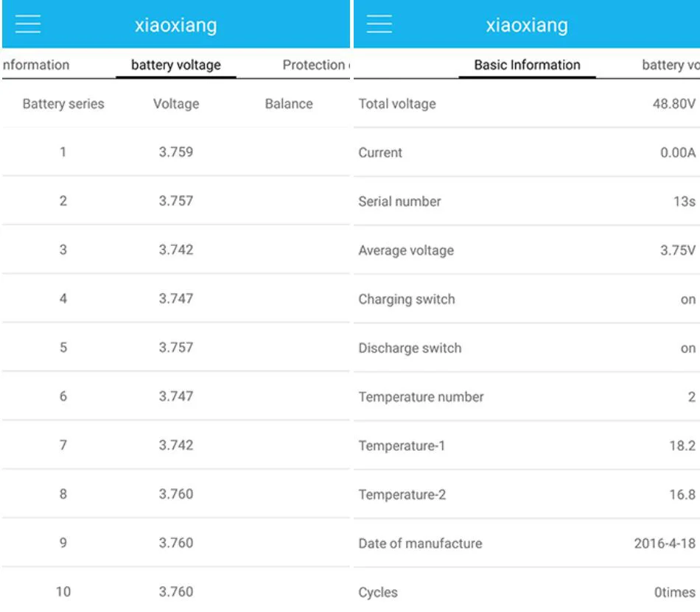Screen dimensions: 700x612
Task: Select the Serial number 13s row
Action: click(x=527, y=202)
